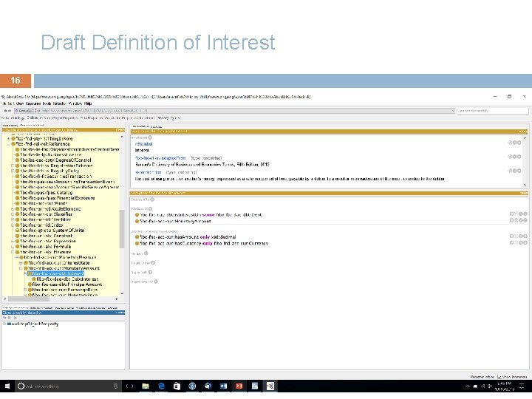Image resolution: width=532 pixels, height=399 pixels.
Task: Click the skos:definition property link
Action: [x=149, y=172]
